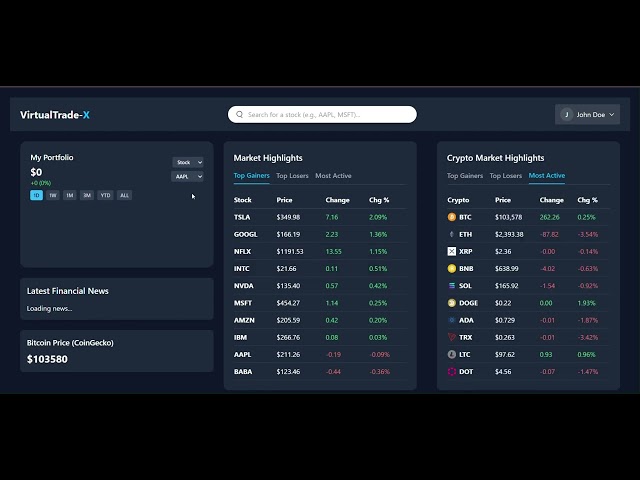Image resolution: width=640 pixels, height=480 pixels.
Task: Click the SOL coin icon
Action: click(x=451, y=286)
